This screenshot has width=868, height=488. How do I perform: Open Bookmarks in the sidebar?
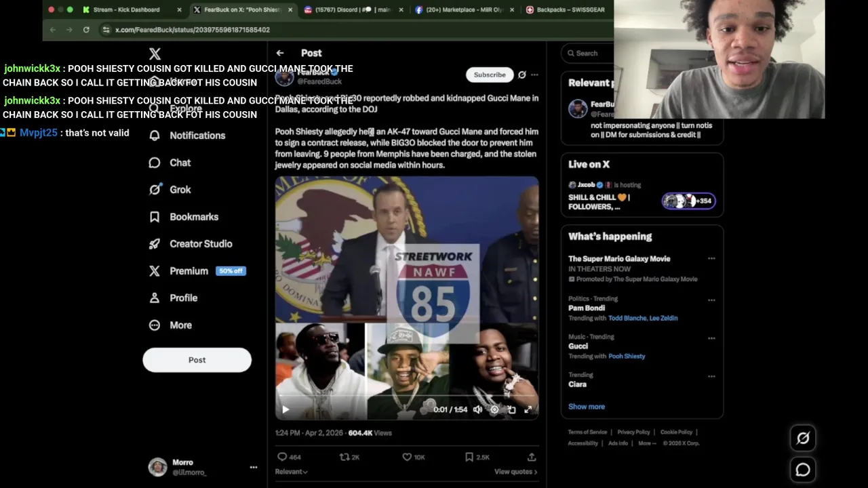[184, 217]
